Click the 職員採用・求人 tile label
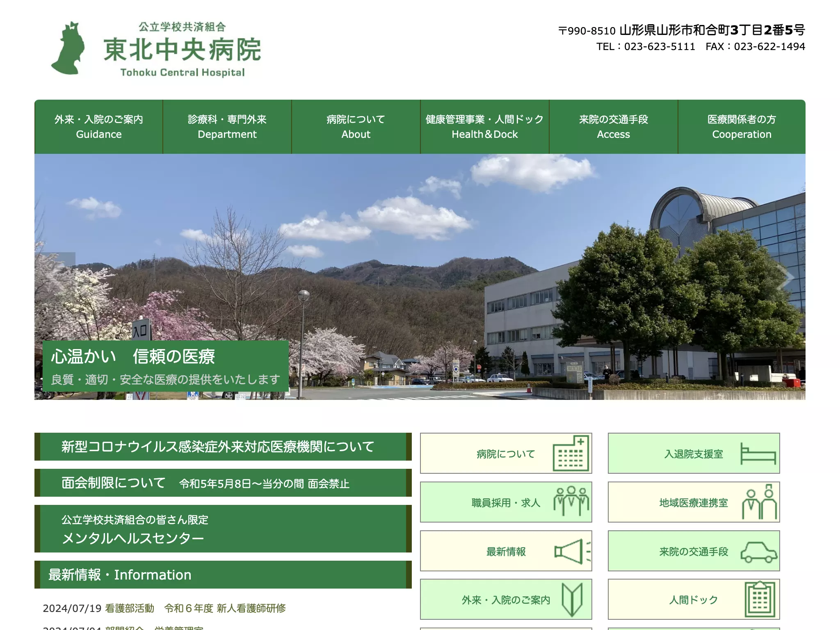The image size is (840, 630). (506, 503)
